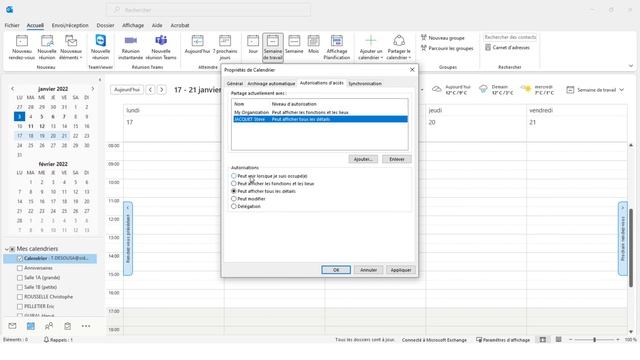Open Carnet d'adresses

coord(507,47)
